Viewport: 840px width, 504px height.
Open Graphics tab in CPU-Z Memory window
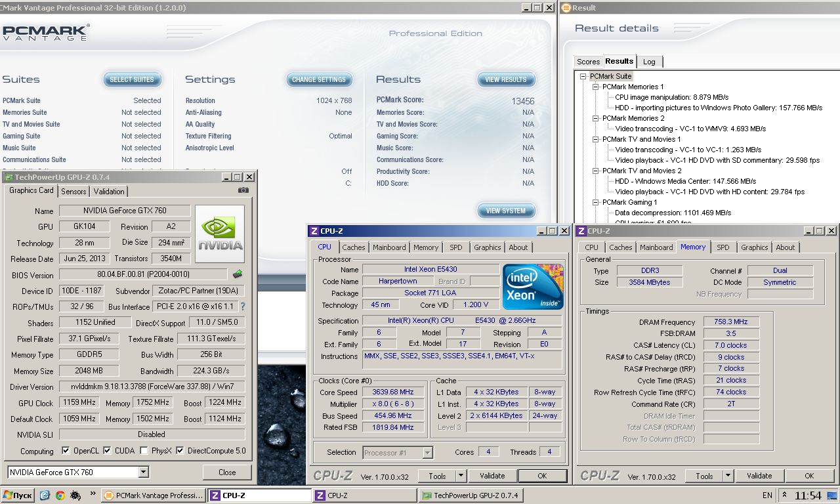754,247
